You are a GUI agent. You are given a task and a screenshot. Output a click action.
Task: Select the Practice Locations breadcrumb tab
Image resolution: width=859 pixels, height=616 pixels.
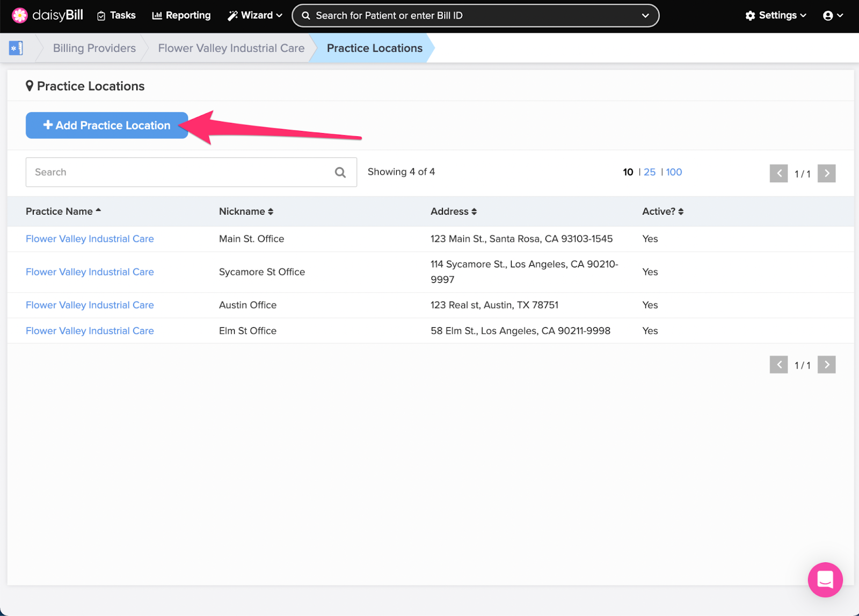[375, 48]
